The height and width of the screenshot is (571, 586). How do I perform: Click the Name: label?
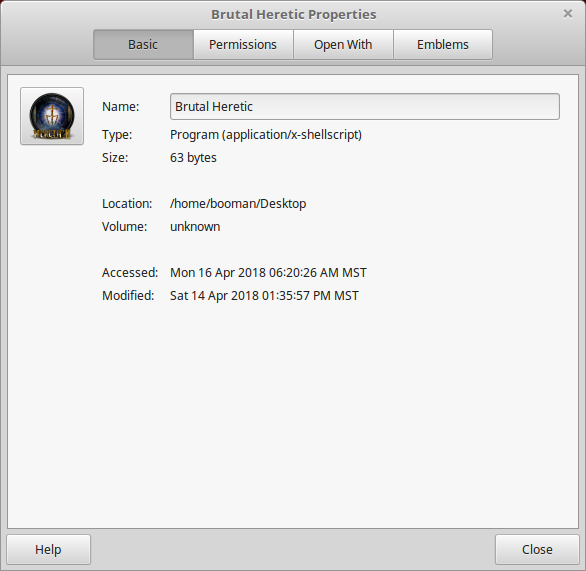(x=120, y=107)
